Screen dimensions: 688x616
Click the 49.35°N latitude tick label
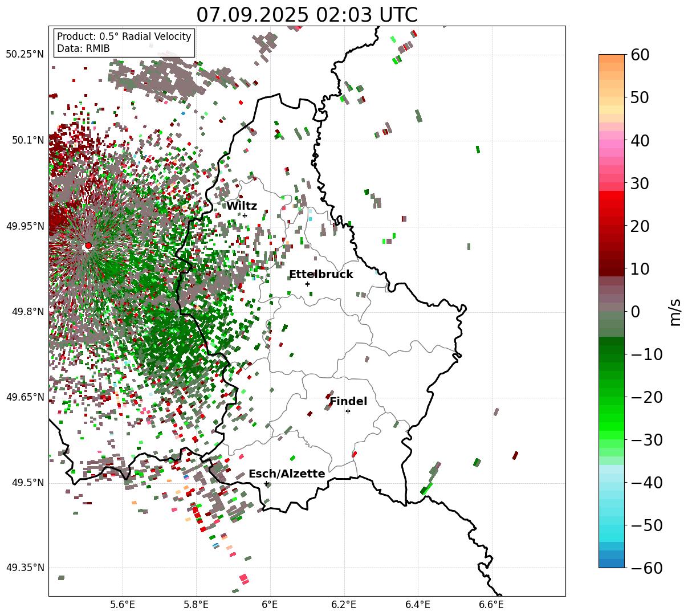(x=25, y=568)
